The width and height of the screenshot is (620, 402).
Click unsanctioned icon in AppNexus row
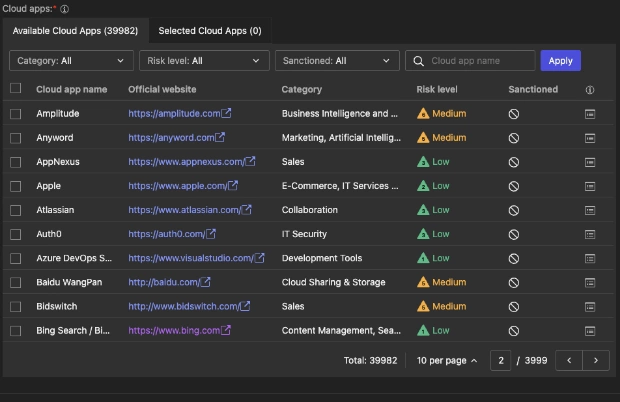(514, 162)
